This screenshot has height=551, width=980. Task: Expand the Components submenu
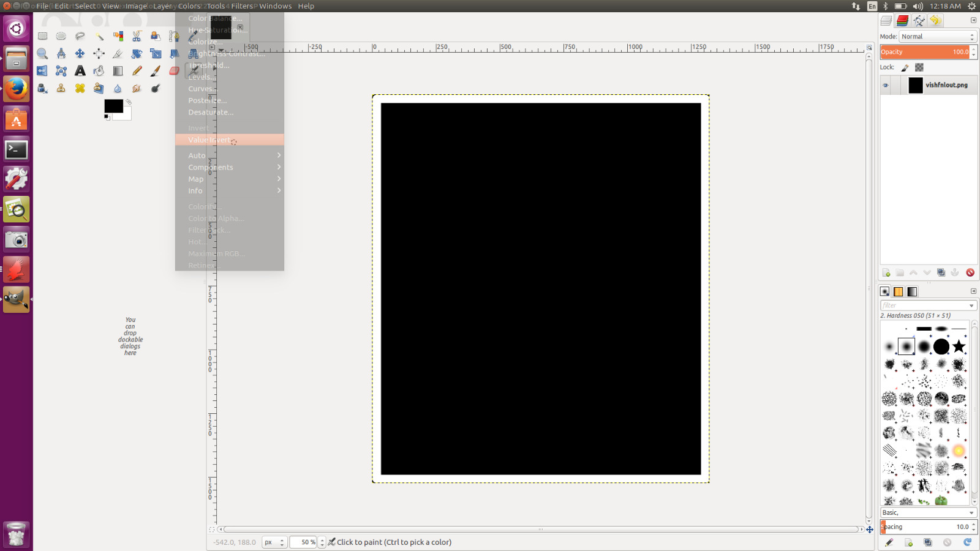230,167
